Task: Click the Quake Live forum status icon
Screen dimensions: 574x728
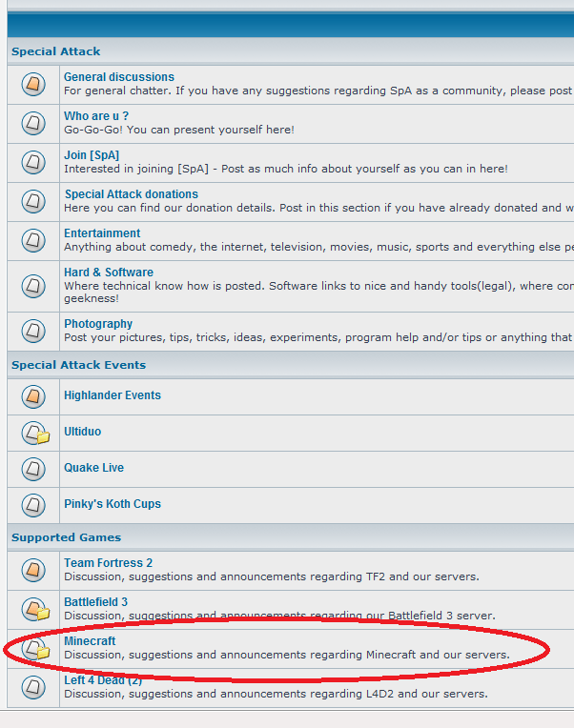Action: 33,470
